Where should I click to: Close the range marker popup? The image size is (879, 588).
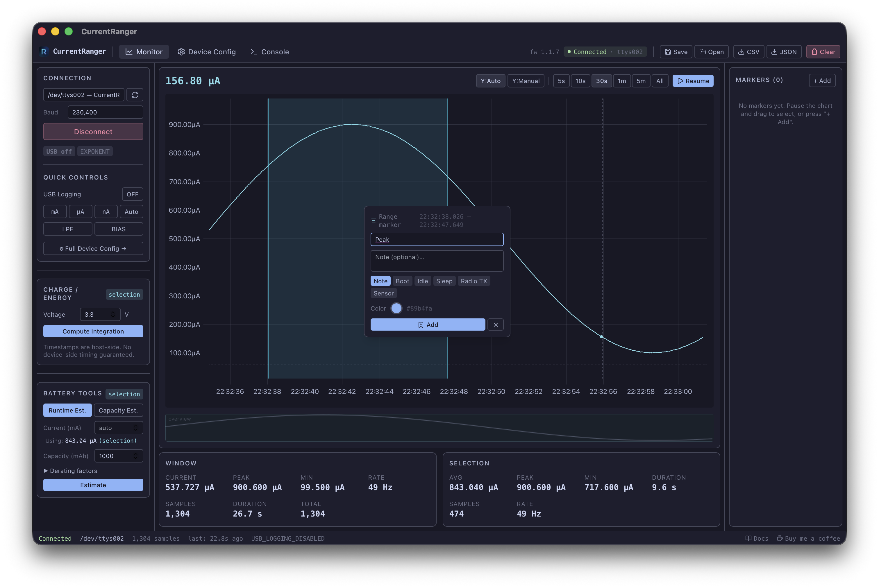click(496, 325)
